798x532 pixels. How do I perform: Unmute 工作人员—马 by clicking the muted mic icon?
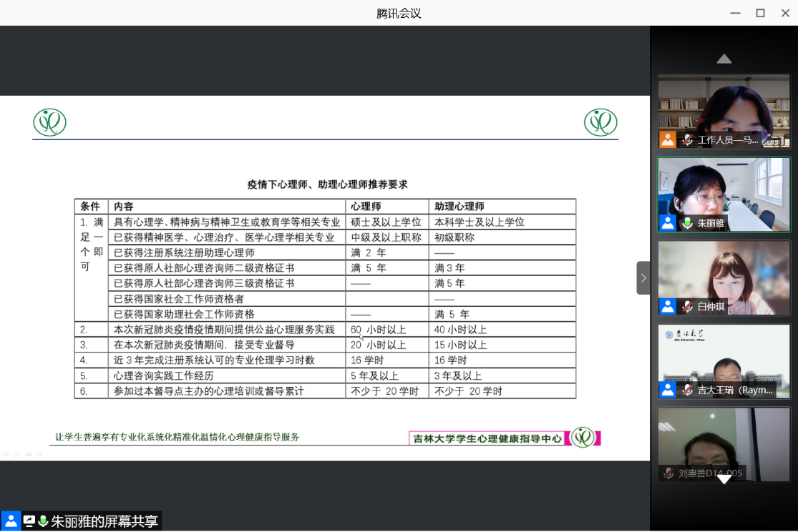click(688, 139)
